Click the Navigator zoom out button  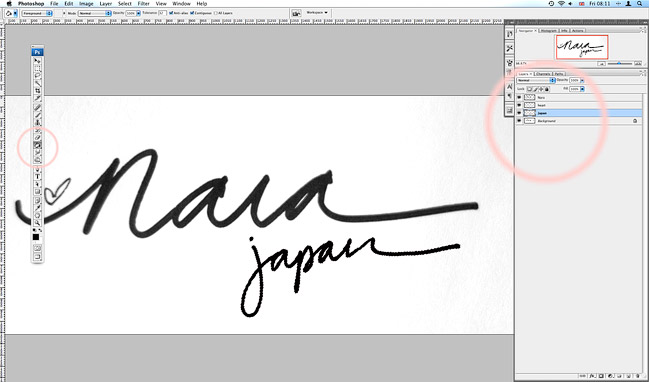(601, 64)
